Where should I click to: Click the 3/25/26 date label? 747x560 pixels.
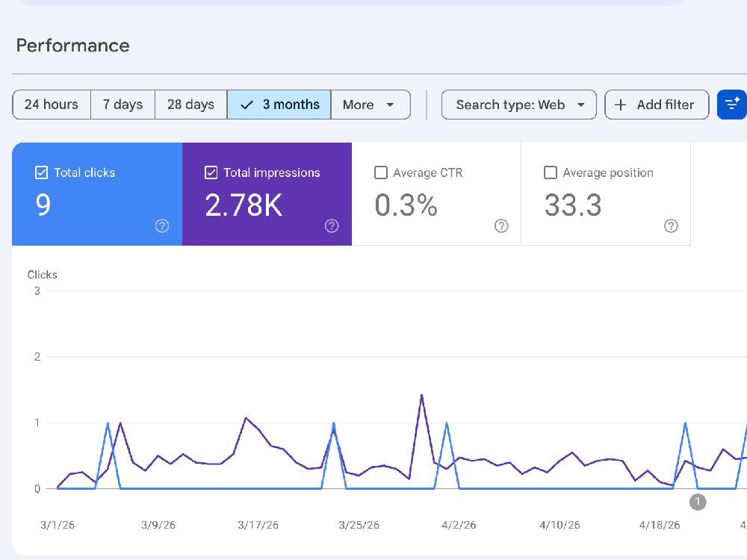(359, 525)
